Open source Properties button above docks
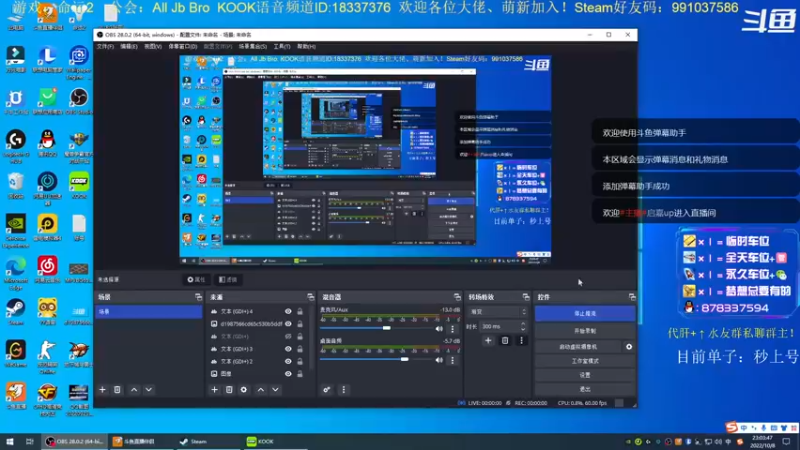The height and width of the screenshot is (450, 800). pyautogui.click(x=196, y=280)
